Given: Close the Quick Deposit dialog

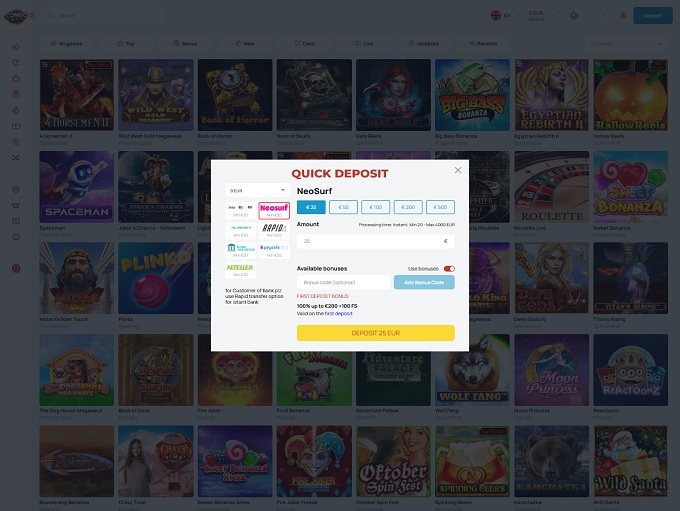Looking at the screenshot, I should (x=458, y=170).
